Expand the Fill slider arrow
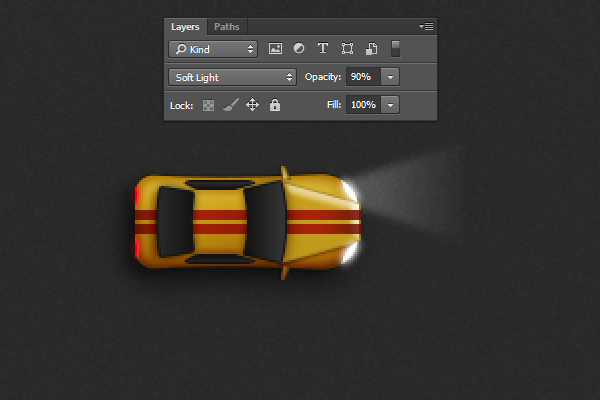The width and height of the screenshot is (600, 400). [x=390, y=104]
